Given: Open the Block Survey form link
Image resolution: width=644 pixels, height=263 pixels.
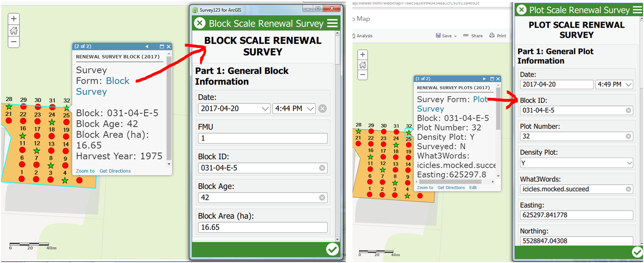Looking at the screenshot, I should [103, 86].
